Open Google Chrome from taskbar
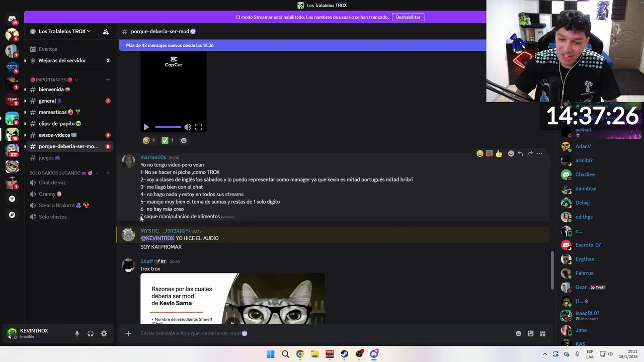This screenshot has height=362, width=644. click(x=300, y=354)
